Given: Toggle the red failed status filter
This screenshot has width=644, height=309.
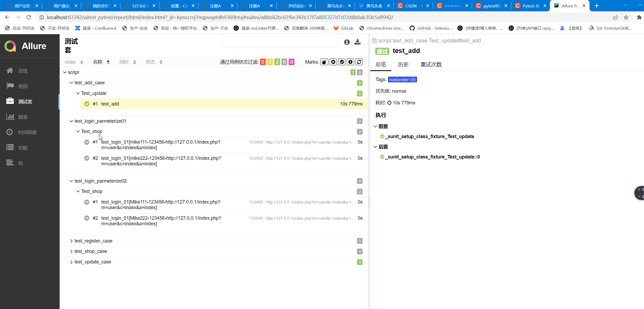Looking at the screenshot, I should (263, 62).
